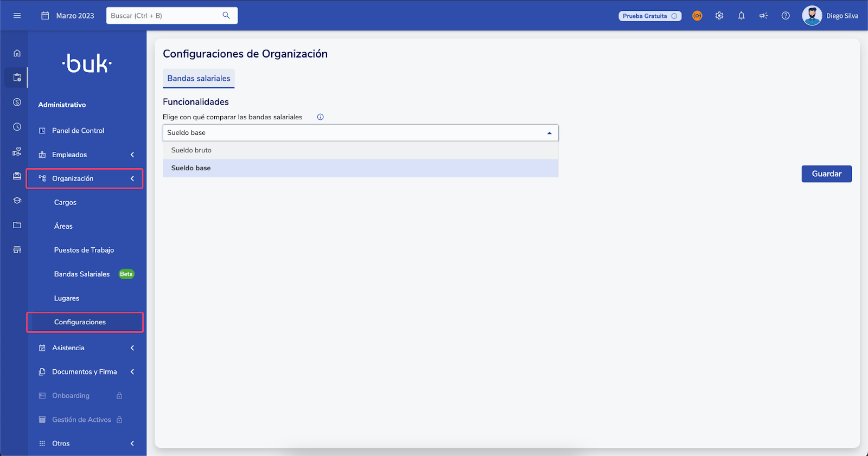Open the settings gear icon
The width and height of the screenshot is (868, 456).
tap(719, 16)
